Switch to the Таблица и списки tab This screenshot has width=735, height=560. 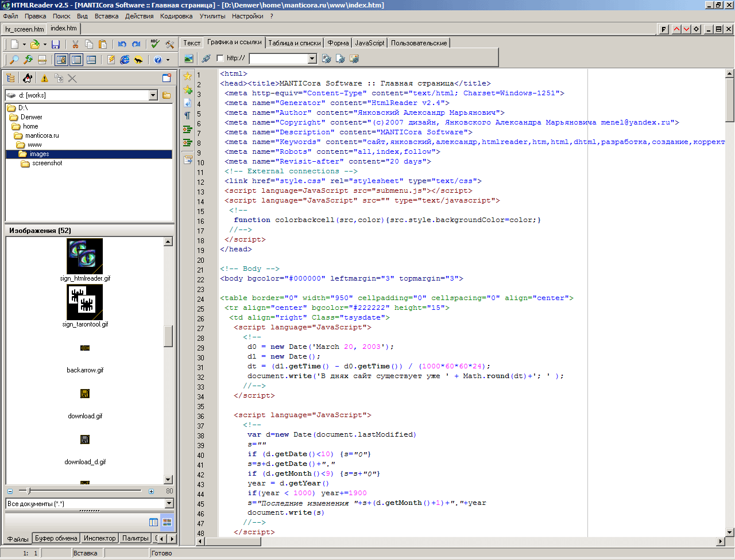click(x=295, y=43)
